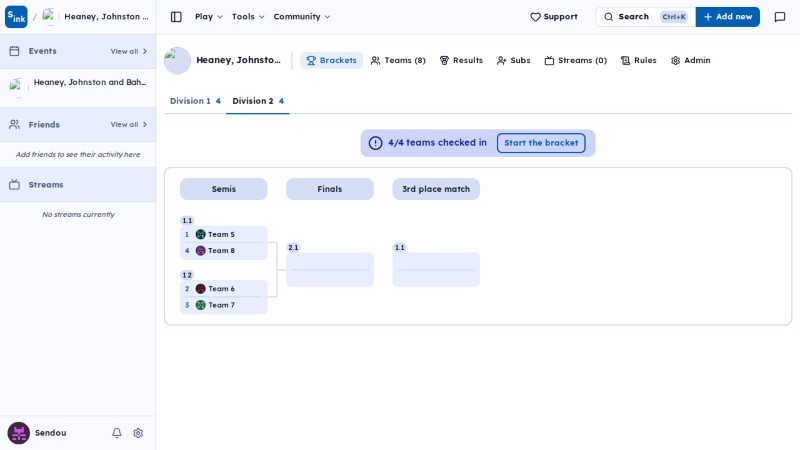Click the Streams sidebar heading
The height and width of the screenshot is (450, 800).
coord(46,185)
